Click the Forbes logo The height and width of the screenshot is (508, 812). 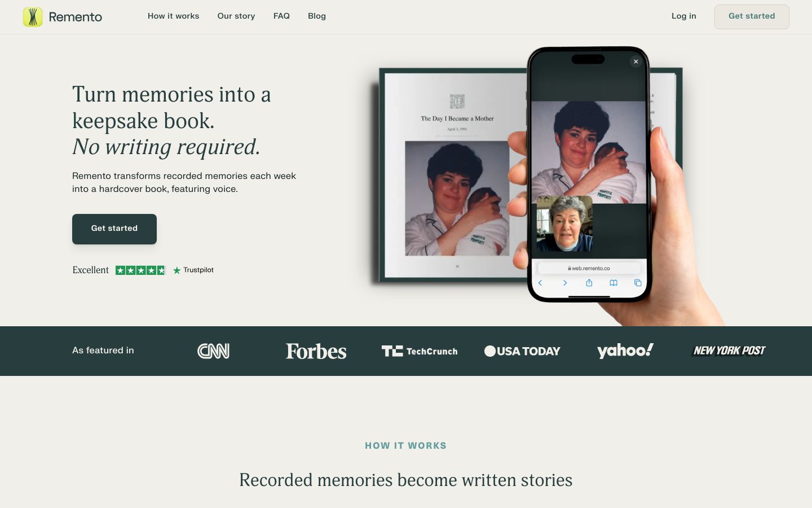(x=316, y=351)
